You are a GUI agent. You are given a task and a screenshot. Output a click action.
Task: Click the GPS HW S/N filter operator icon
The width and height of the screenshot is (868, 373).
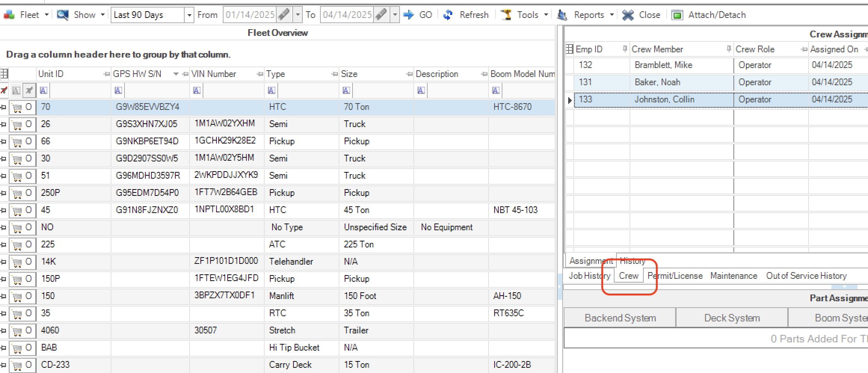pyautogui.click(x=118, y=90)
